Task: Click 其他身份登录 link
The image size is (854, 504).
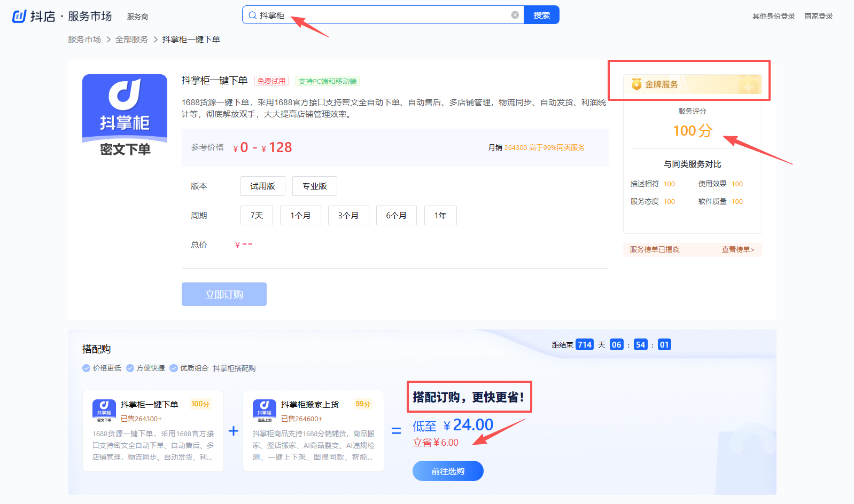Action: pyautogui.click(x=774, y=16)
